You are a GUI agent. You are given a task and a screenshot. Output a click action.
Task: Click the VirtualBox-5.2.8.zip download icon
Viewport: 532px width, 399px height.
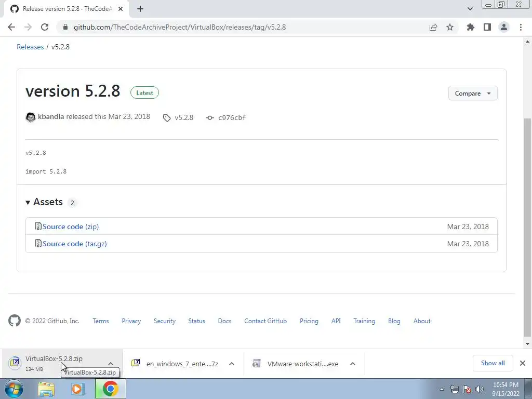[15, 363]
